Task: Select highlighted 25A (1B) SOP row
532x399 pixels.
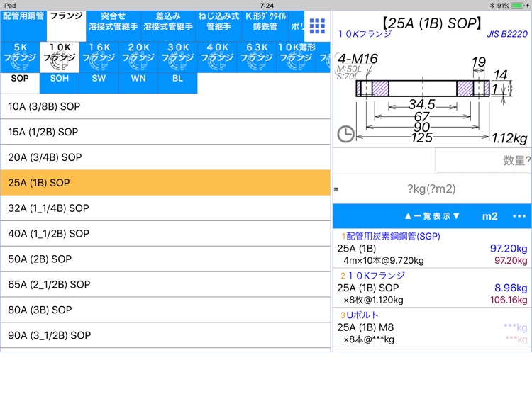Action: click(165, 183)
